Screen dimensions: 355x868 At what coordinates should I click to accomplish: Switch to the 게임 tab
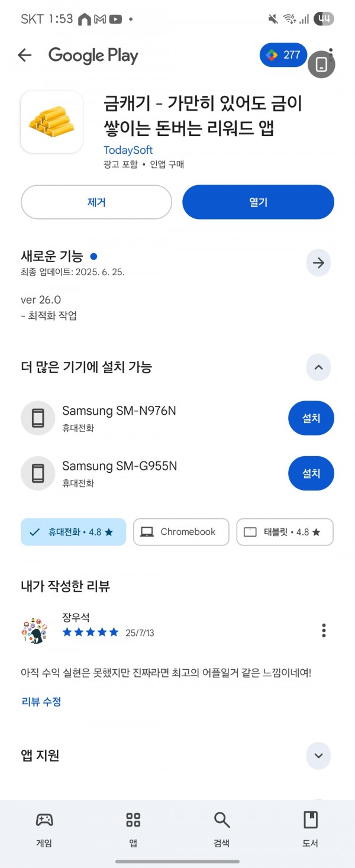pos(44,830)
